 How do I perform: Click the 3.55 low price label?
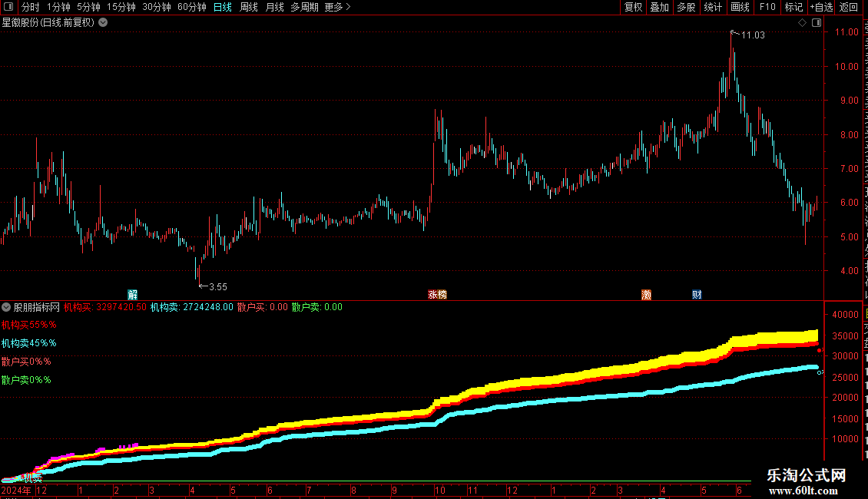218,287
